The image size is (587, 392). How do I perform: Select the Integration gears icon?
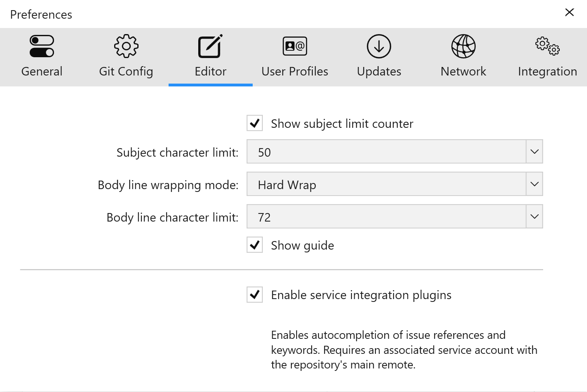tap(547, 45)
